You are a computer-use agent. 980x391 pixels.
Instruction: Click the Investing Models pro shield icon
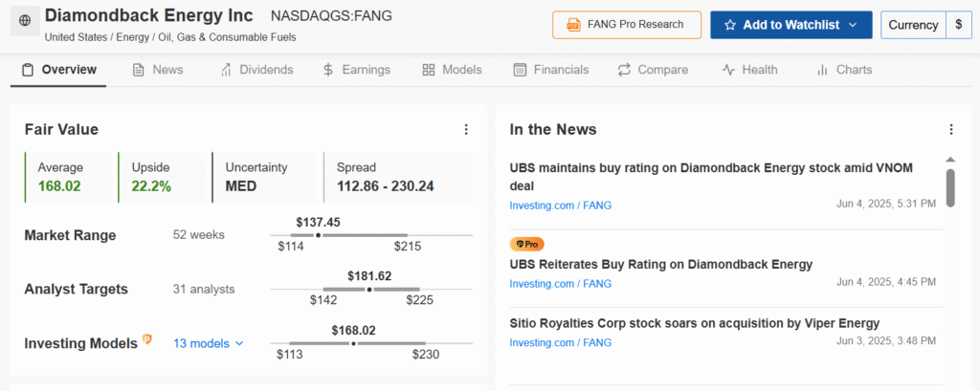[x=147, y=338]
